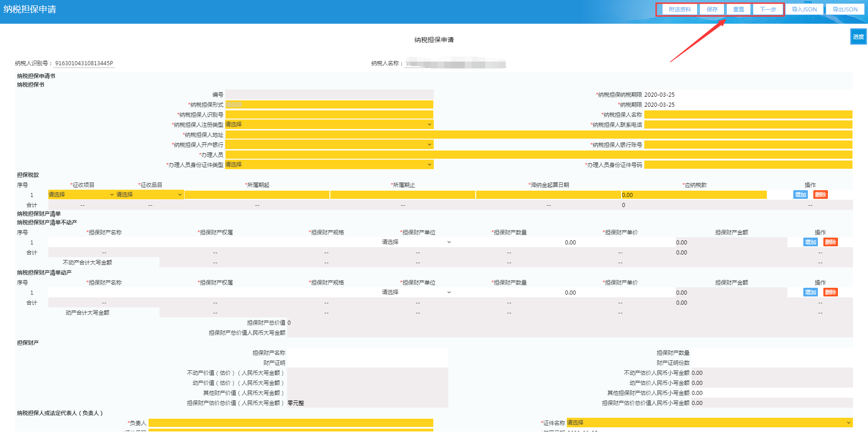Screen dimensions: 868x436
Task: Click the 纳税担保人识别号 input field
Action: (x=329, y=114)
